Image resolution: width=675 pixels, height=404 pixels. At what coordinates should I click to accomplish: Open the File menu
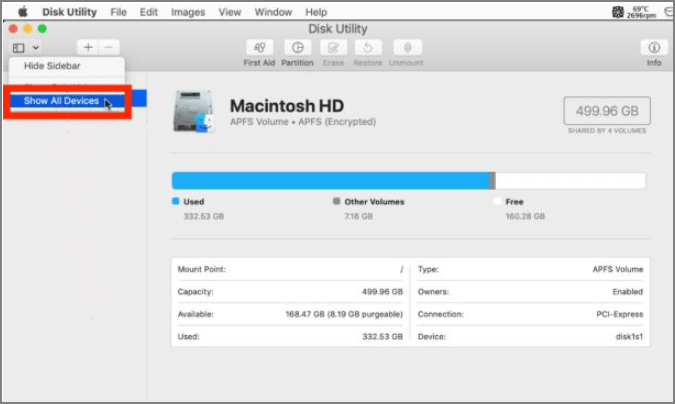(118, 12)
